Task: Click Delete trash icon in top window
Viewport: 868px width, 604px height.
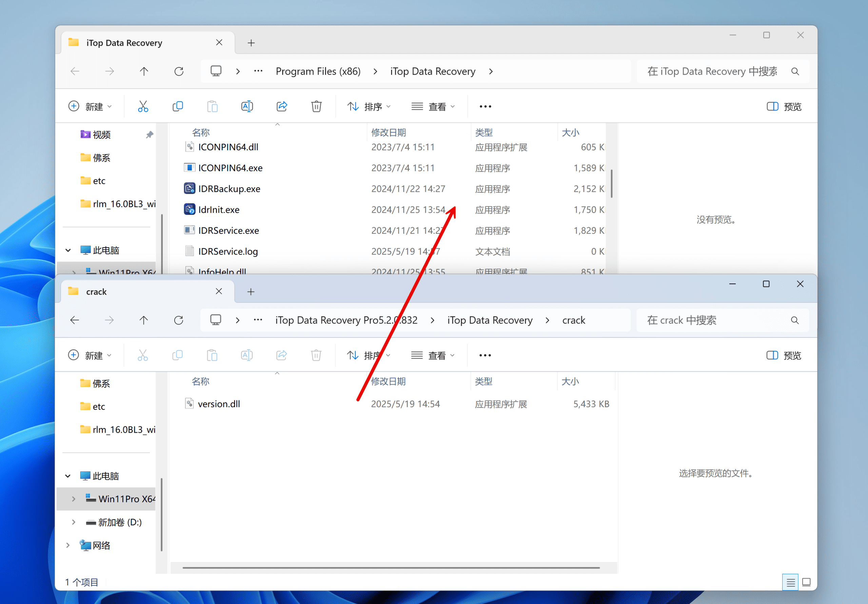Action: click(x=316, y=106)
